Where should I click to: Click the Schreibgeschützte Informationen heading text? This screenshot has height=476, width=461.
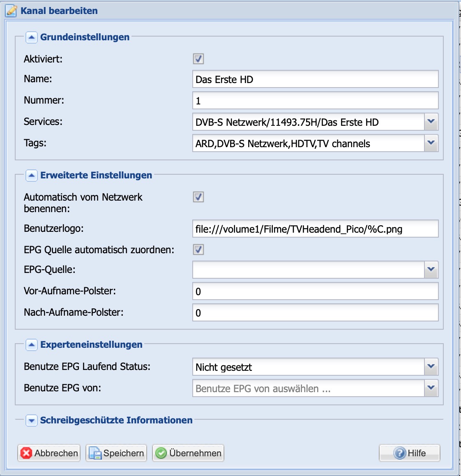coord(116,420)
